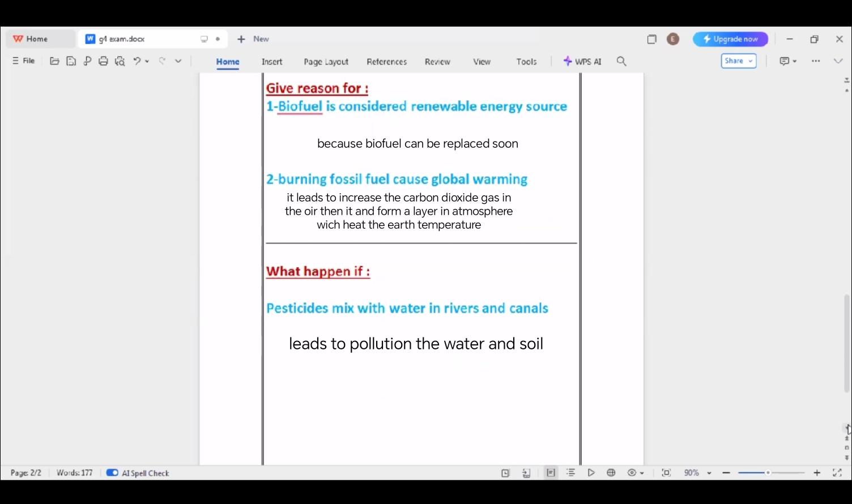Screen dimensions: 852x504
Task: Click the next page double-arrow on scrollbar
Action: 847,458
